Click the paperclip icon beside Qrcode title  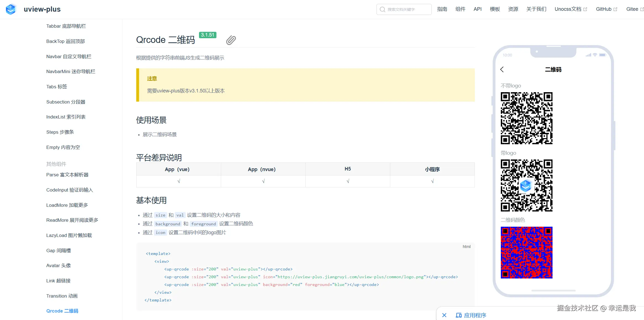click(231, 40)
